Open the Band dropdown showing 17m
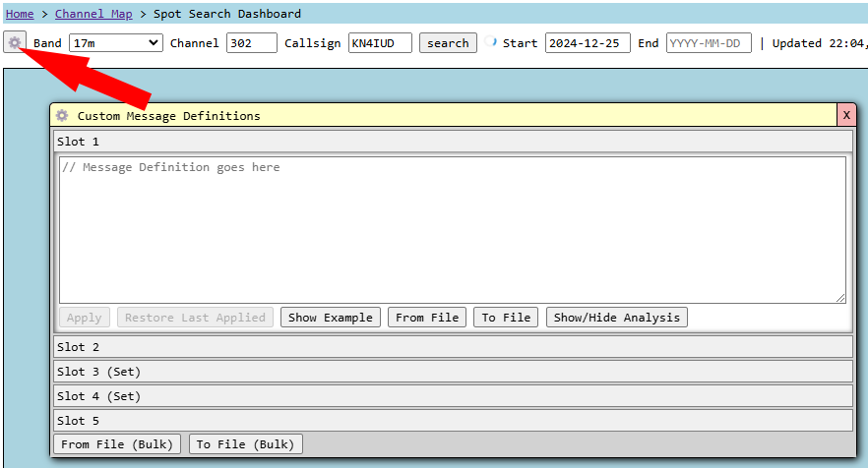This screenshot has width=868, height=468. click(116, 43)
